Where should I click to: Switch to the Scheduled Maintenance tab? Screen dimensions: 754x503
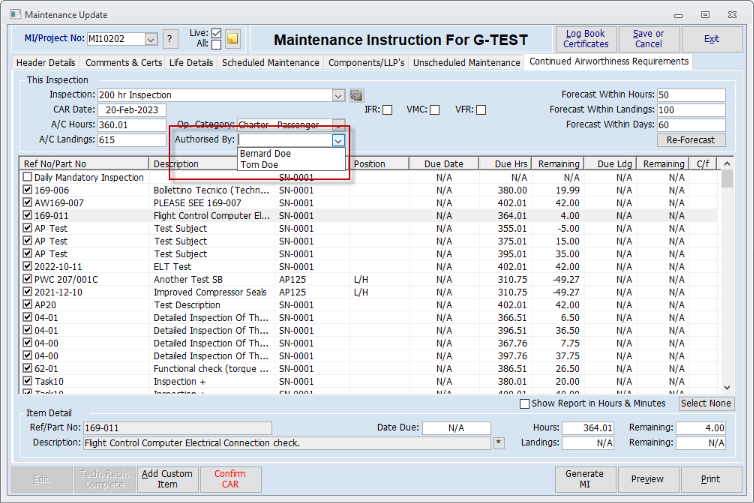point(271,62)
